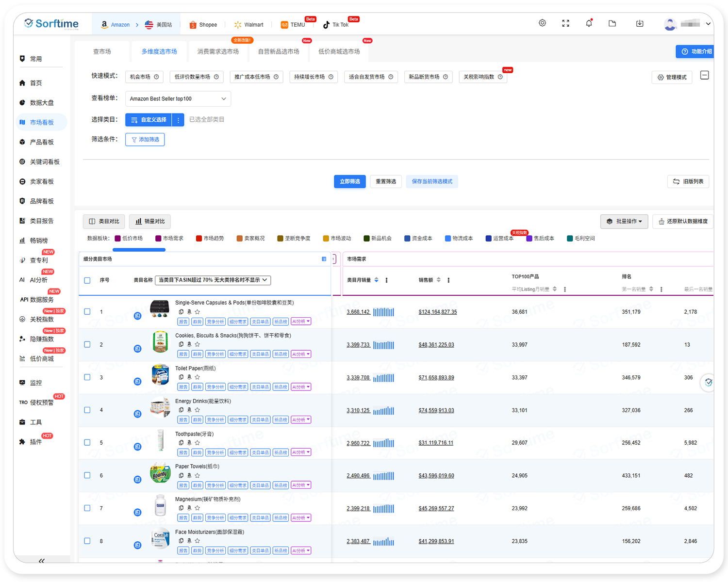This screenshot has height=582, width=728.
Task: Tick the checkbox for Energy Drinks row
Action: point(87,410)
